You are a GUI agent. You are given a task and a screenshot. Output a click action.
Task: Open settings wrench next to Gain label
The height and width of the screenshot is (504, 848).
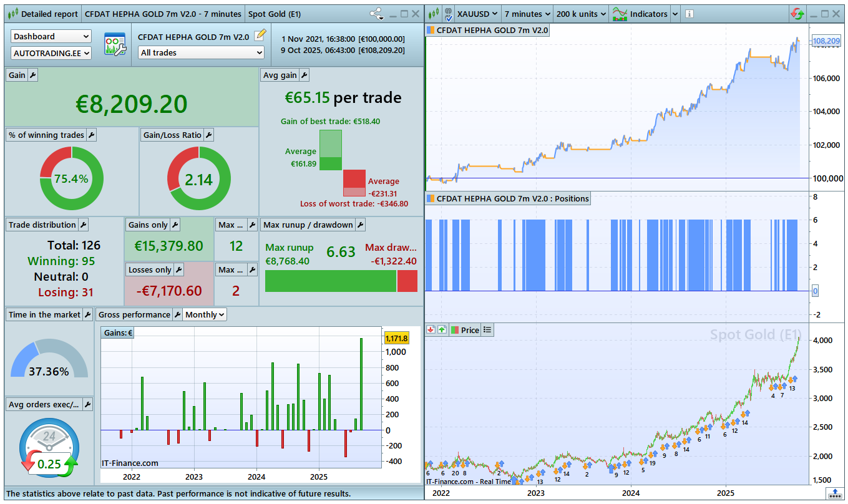coord(33,75)
